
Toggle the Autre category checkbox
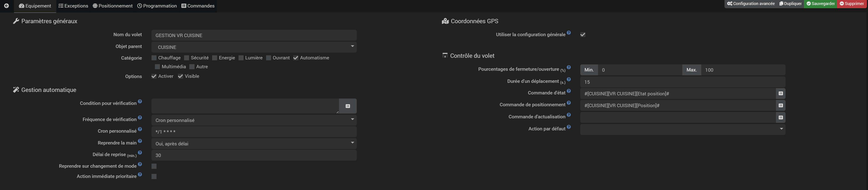192,67
